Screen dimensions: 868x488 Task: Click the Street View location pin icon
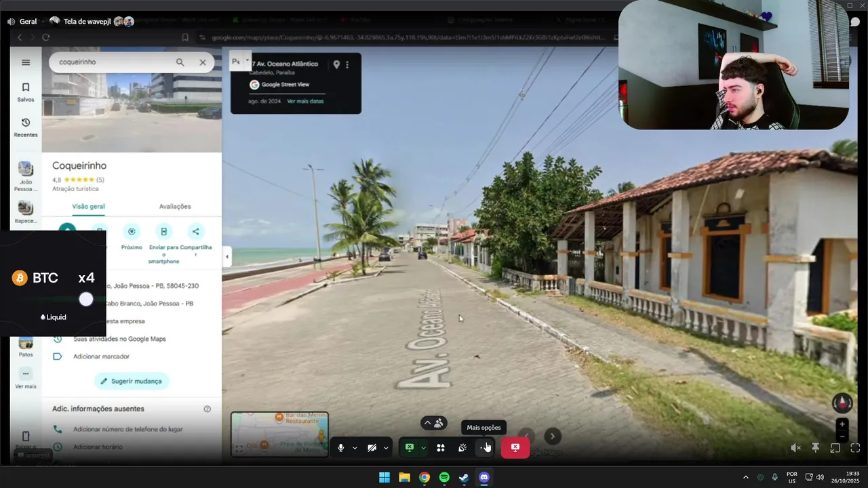point(336,64)
